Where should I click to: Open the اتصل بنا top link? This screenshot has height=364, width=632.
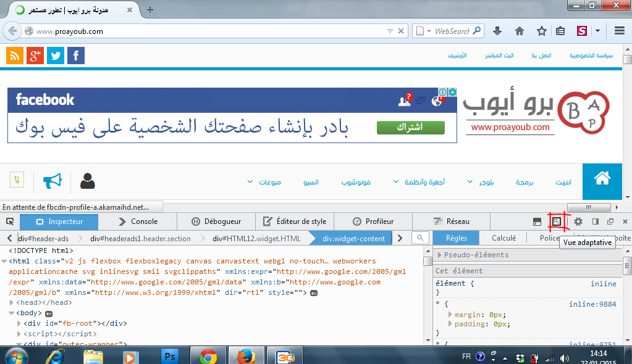click(541, 55)
